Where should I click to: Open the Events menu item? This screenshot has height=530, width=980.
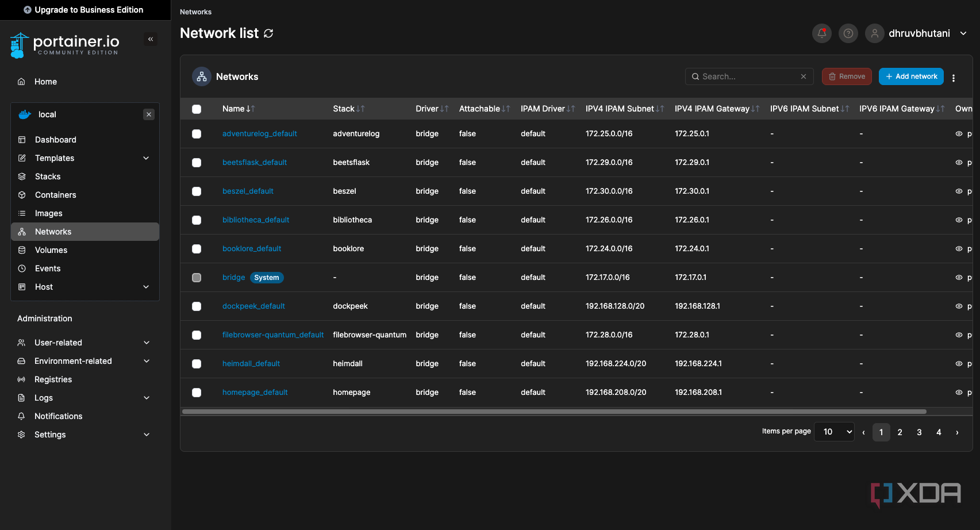[x=85, y=268]
